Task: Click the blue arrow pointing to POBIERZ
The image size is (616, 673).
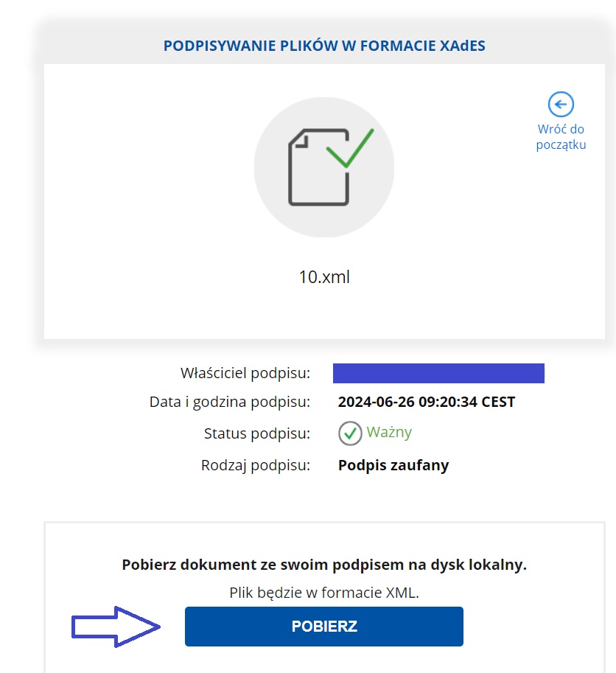Action: 116,627
